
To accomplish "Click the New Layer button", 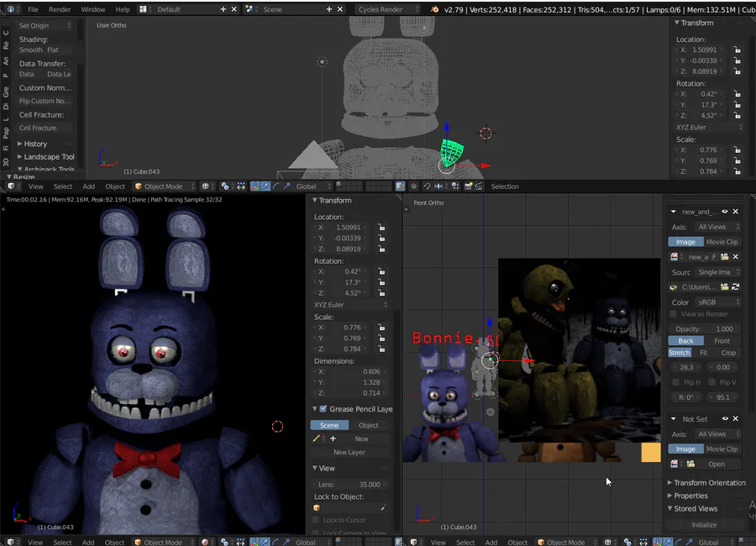I will pos(349,452).
